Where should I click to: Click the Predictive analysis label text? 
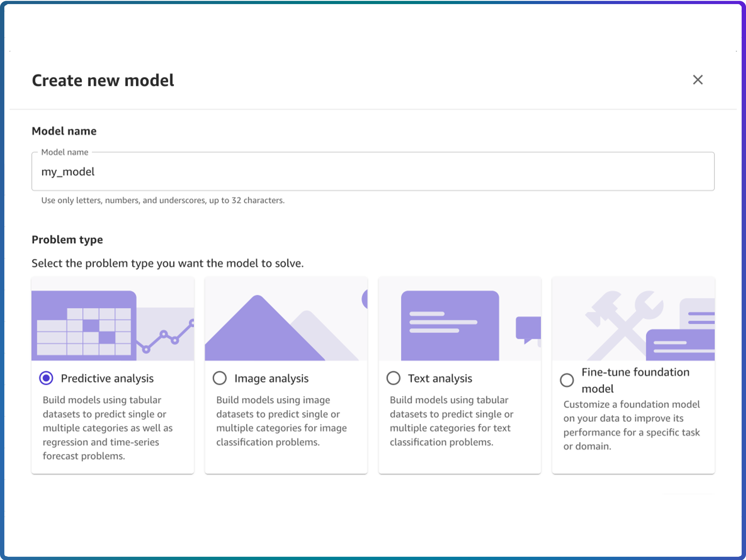point(107,378)
